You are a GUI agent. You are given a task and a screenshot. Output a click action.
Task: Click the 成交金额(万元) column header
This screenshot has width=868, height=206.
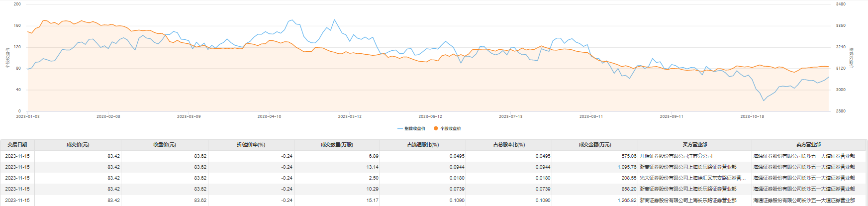tap(595, 145)
